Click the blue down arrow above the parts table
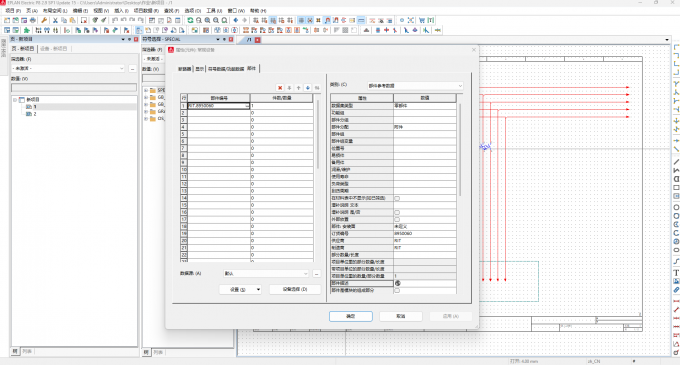The height and width of the screenshot is (365, 680). (308, 88)
